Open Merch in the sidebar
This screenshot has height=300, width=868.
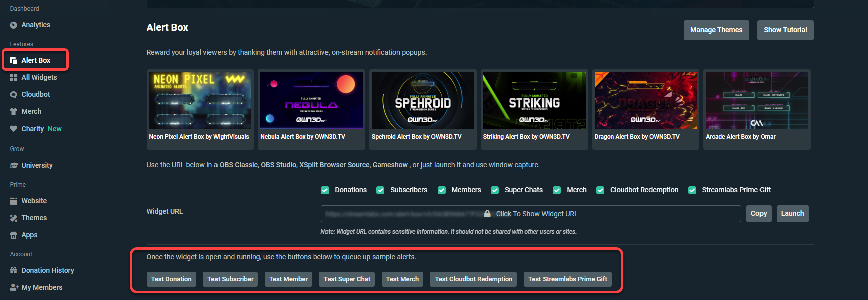tap(31, 111)
